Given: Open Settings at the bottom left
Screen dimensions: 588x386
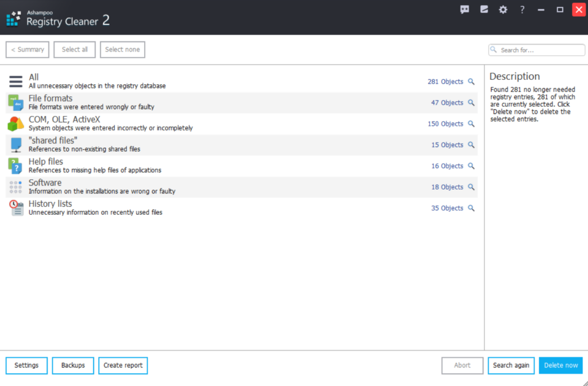Looking at the screenshot, I should (x=26, y=365).
